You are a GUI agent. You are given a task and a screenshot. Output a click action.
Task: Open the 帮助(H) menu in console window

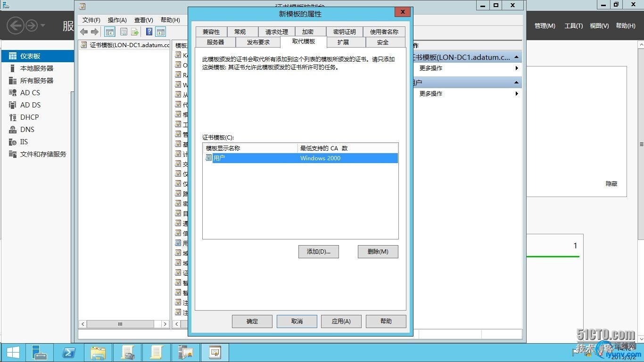(x=170, y=20)
